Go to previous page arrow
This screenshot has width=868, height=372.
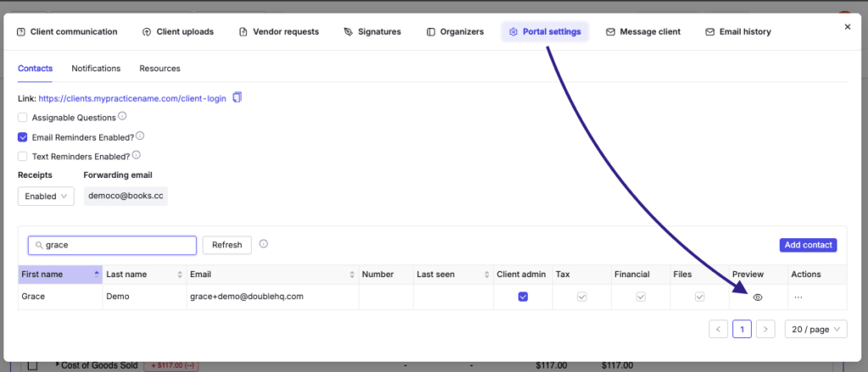718,330
